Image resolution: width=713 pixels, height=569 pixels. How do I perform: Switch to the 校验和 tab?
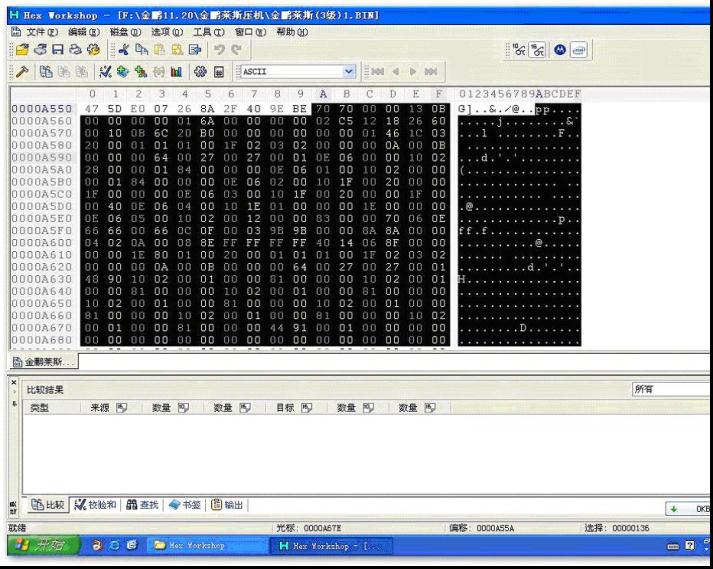(x=95, y=504)
